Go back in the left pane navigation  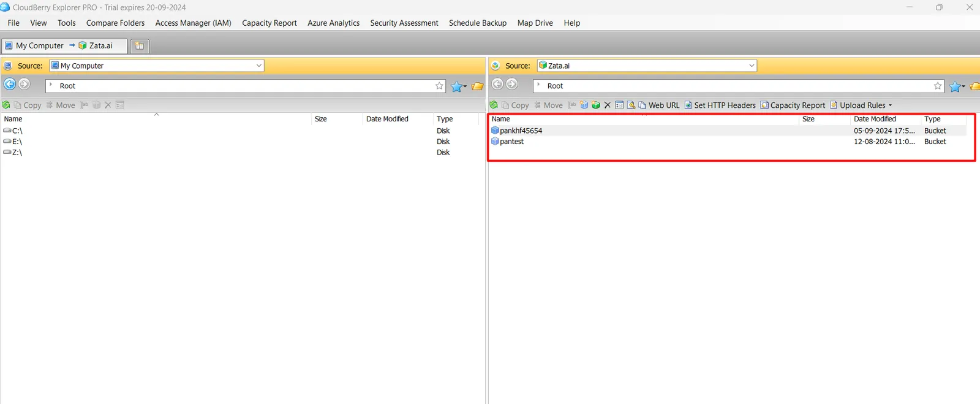click(x=10, y=85)
